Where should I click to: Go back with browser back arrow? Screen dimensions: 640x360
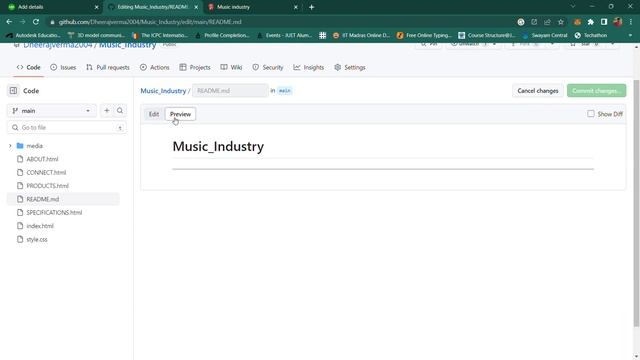coord(9,22)
